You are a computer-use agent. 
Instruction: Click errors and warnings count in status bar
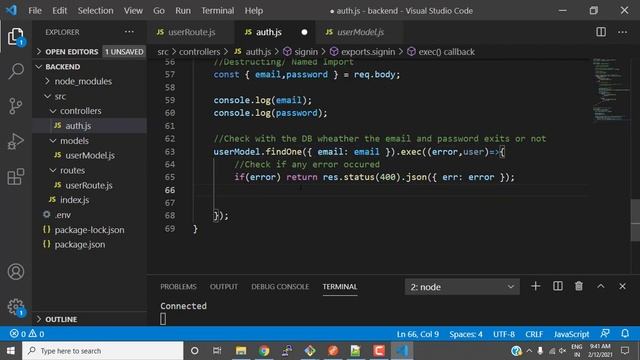click(x=27, y=334)
